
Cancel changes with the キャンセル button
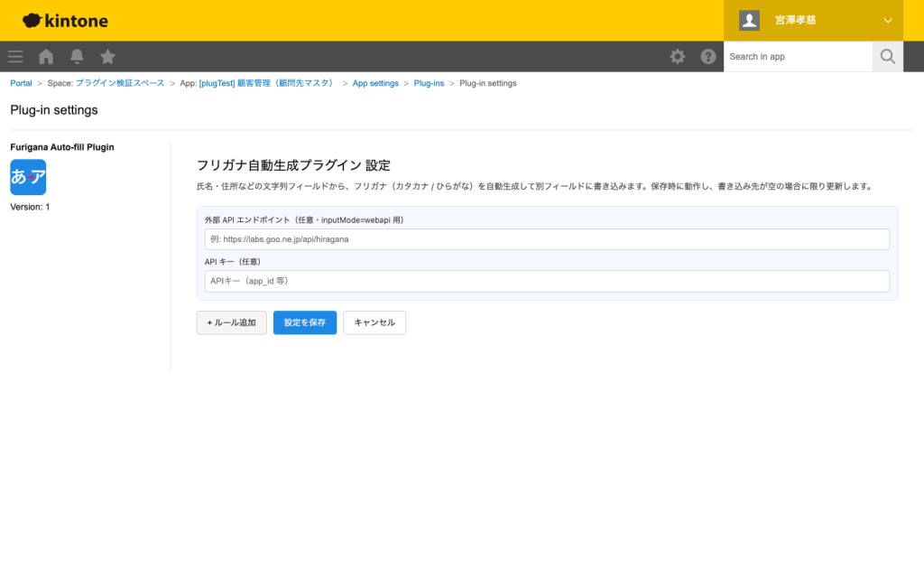coord(374,322)
